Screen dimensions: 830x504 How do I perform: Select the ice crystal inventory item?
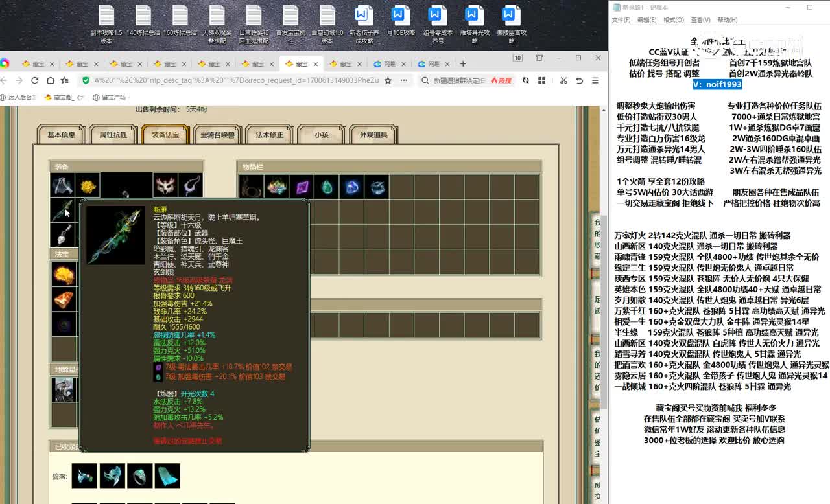pos(377,187)
